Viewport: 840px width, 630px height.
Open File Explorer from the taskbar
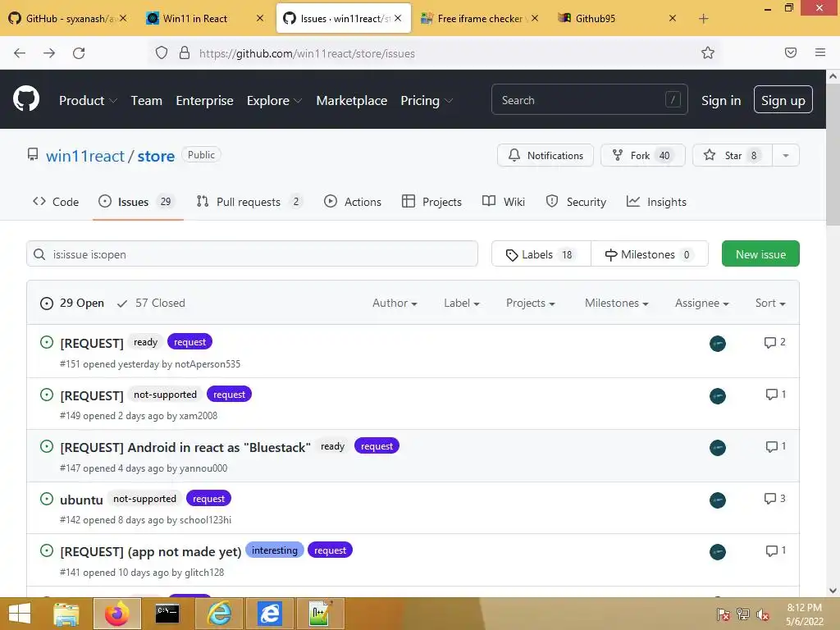66,614
